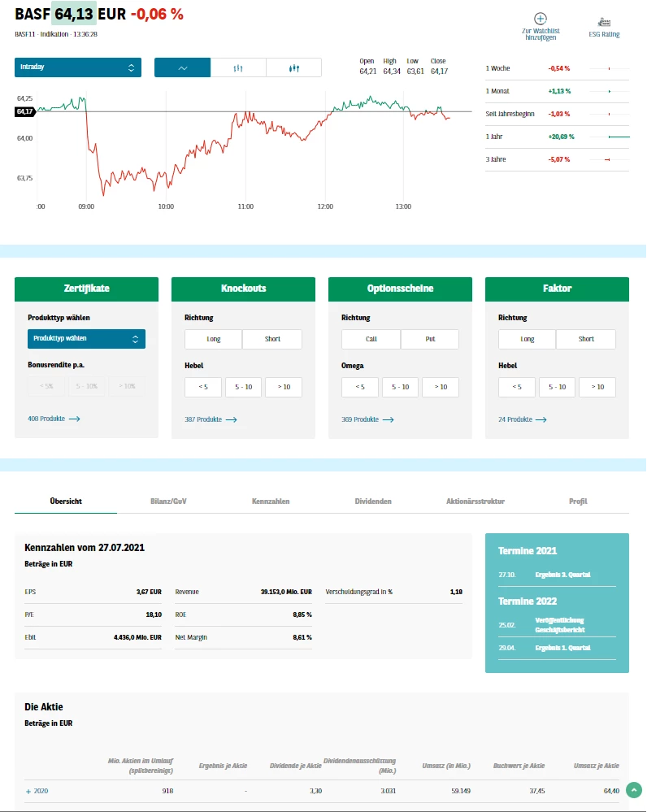The height and width of the screenshot is (812, 647).
Task: Switch to the Profil tab
Action: pyautogui.click(x=578, y=502)
